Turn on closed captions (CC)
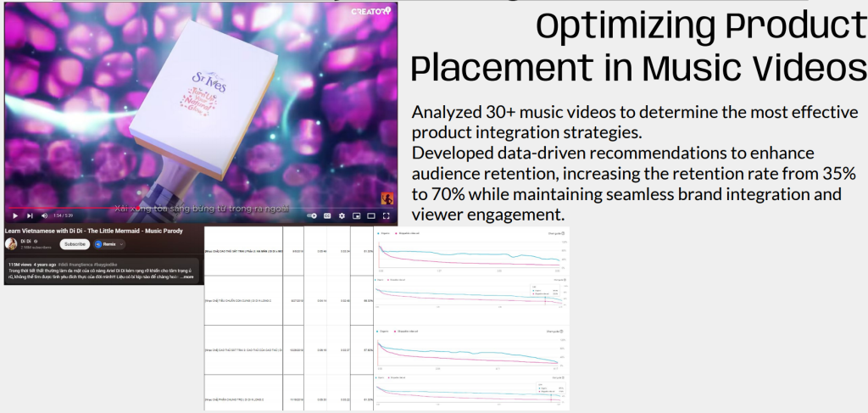 pyautogui.click(x=327, y=216)
